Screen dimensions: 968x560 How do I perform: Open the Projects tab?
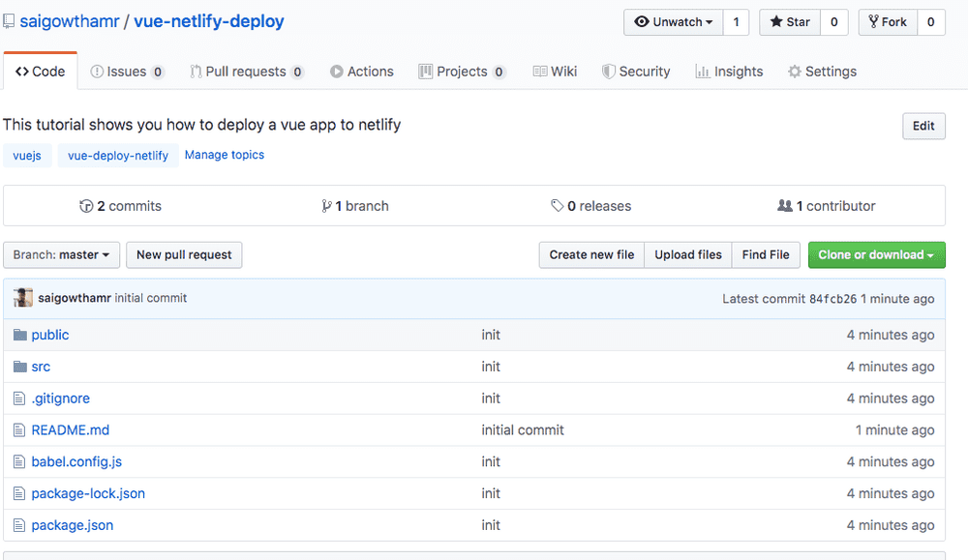click(x=463, y=72)
